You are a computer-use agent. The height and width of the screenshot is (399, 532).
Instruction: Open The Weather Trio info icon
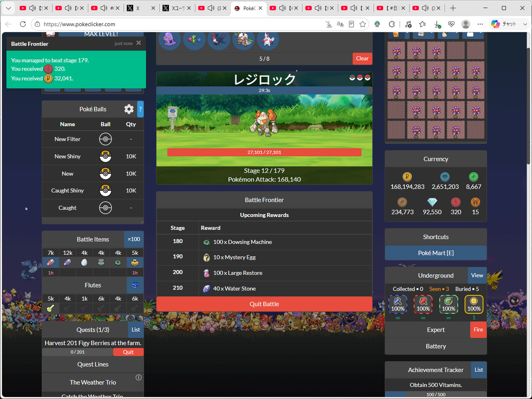pyautogui.click(x=138, y=377)
